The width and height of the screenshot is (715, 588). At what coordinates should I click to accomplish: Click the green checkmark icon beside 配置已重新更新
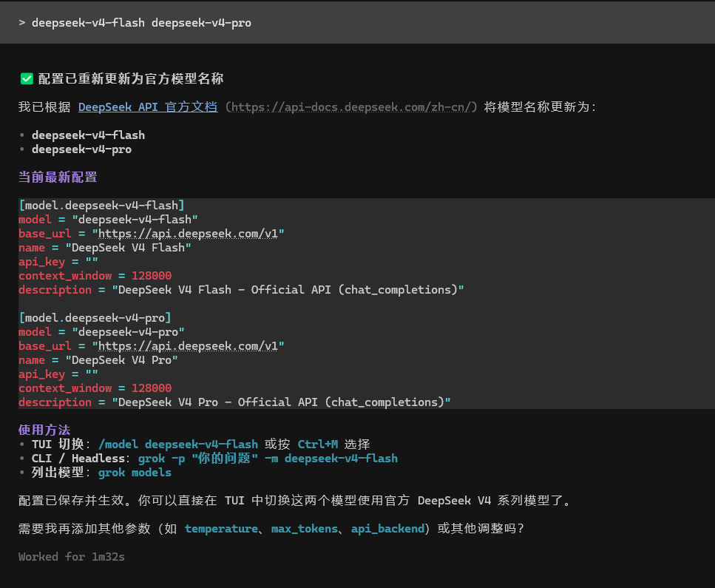(x=27, y=79)
